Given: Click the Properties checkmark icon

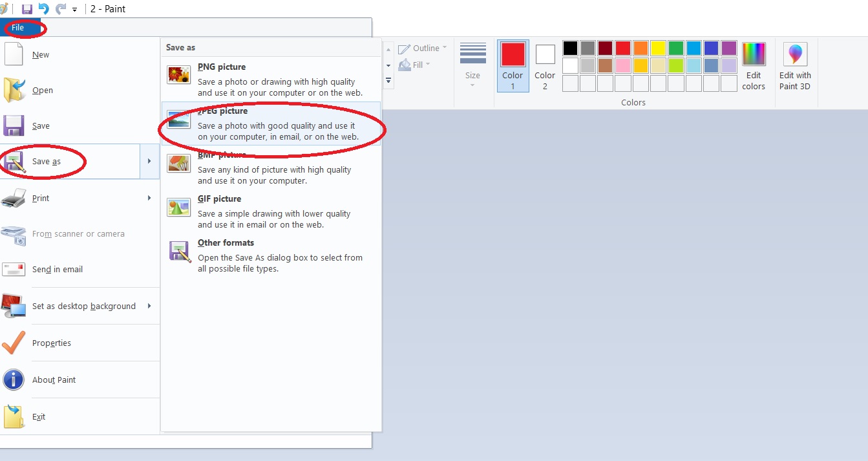Looking at the screenshot, I should click(x=14, y=343).
